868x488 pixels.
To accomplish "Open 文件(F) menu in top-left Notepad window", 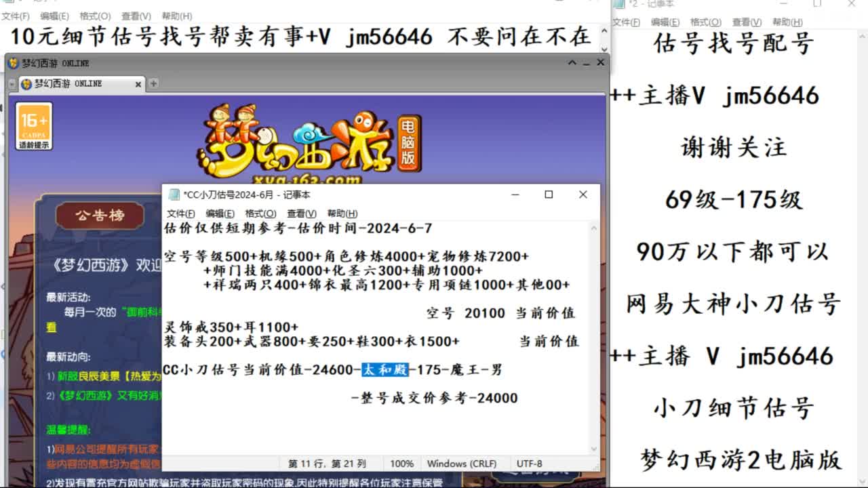I will (x=15, y=16).
